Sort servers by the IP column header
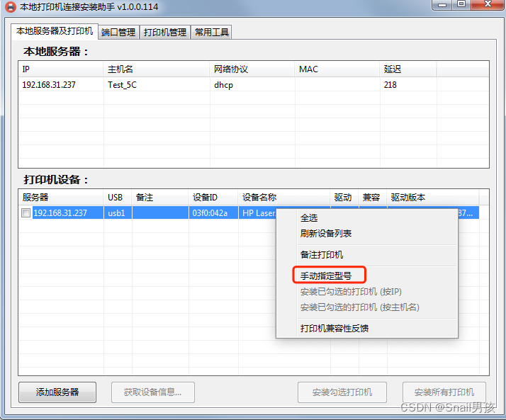This screenshot has height=420, width=506. 61,69
